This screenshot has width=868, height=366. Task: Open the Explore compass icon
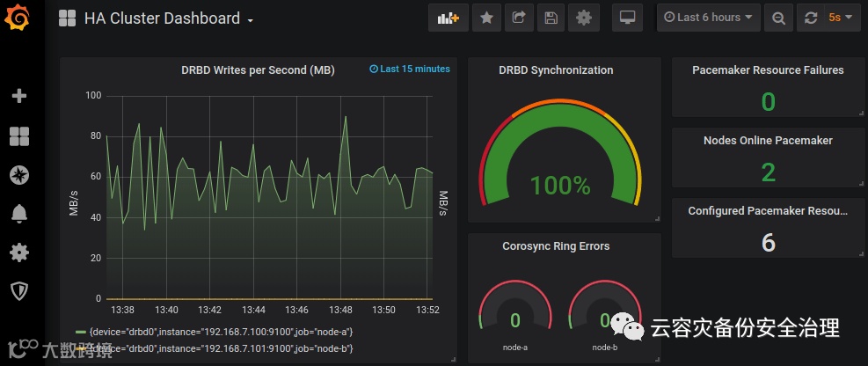[x=19, y=176]
